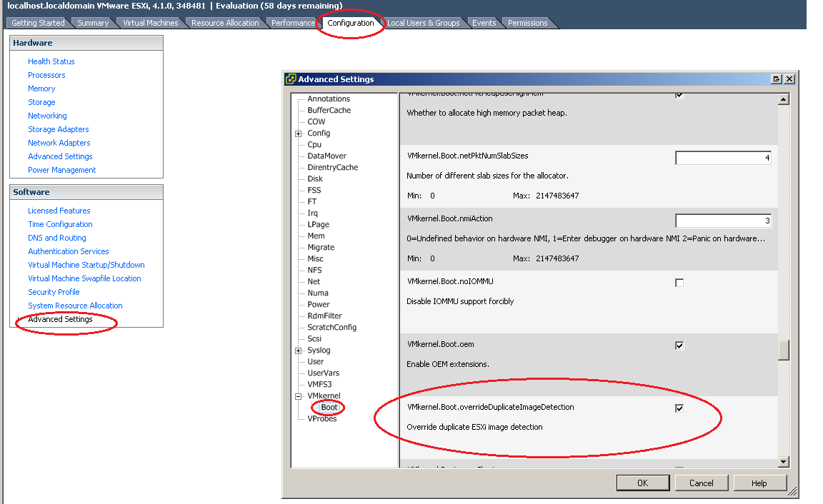Open Time Configuration link
Image resolution: width=823 pixels, height=504 pixels.
tap(60, 224)
